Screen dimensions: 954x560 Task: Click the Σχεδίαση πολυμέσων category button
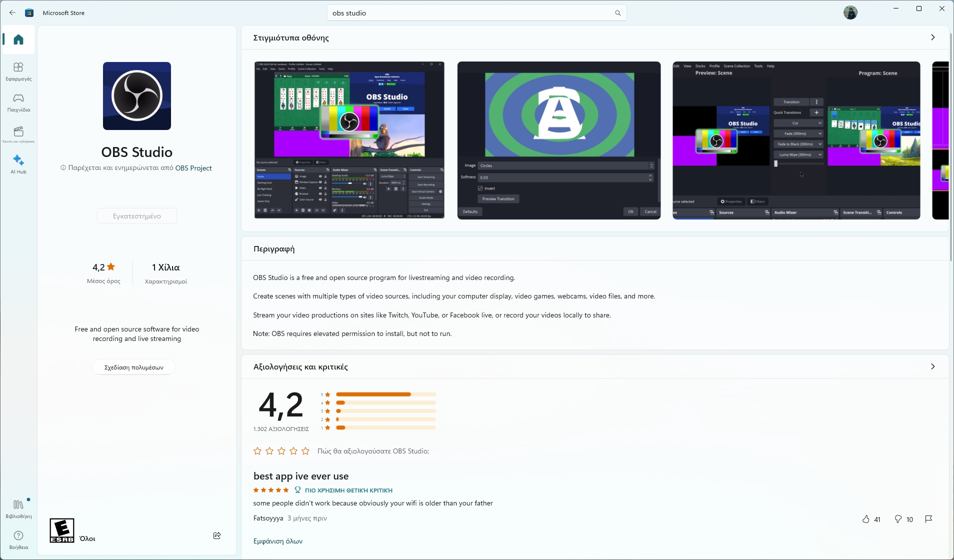pyautogui.click(x=134, y=367)
